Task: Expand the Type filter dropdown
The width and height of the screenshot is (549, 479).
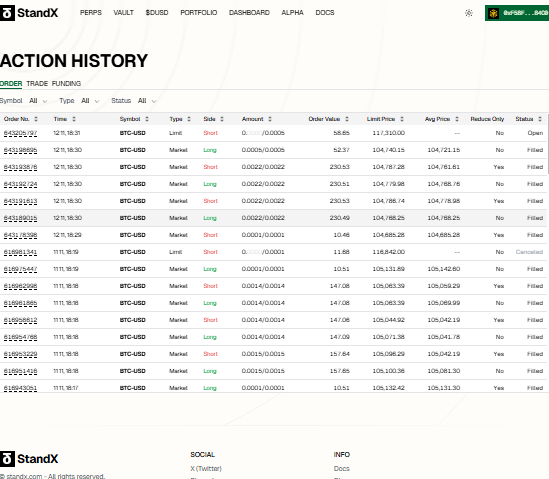Action: 90,101
